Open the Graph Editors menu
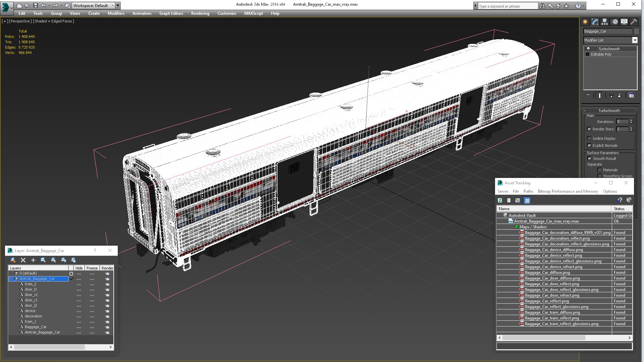The height and width of the screenshot is (362, 644). click(x=171, y=13)
